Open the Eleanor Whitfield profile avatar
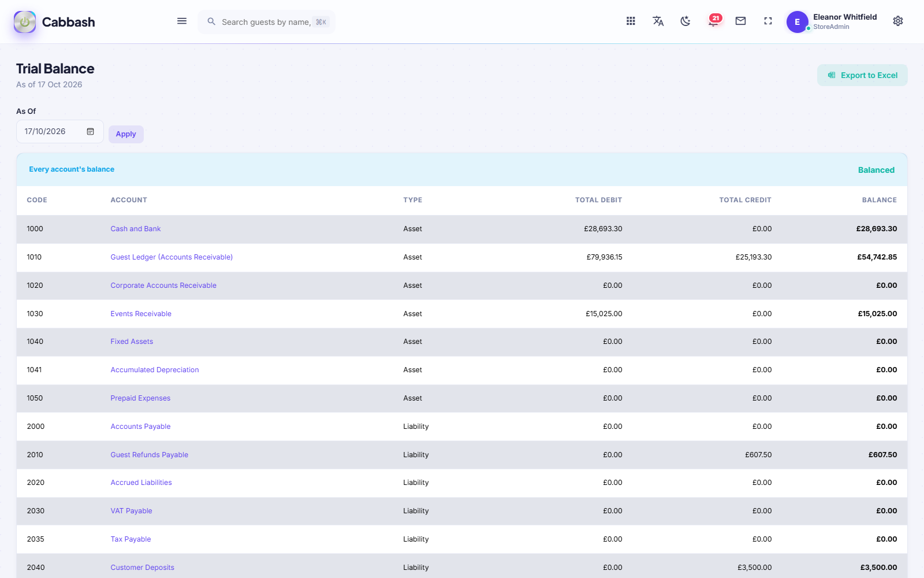Screen dimensions: 924x578 click(798, 22)
